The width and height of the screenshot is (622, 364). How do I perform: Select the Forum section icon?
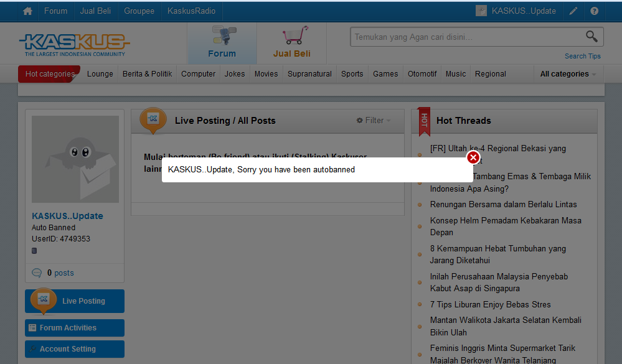point(222,42)
